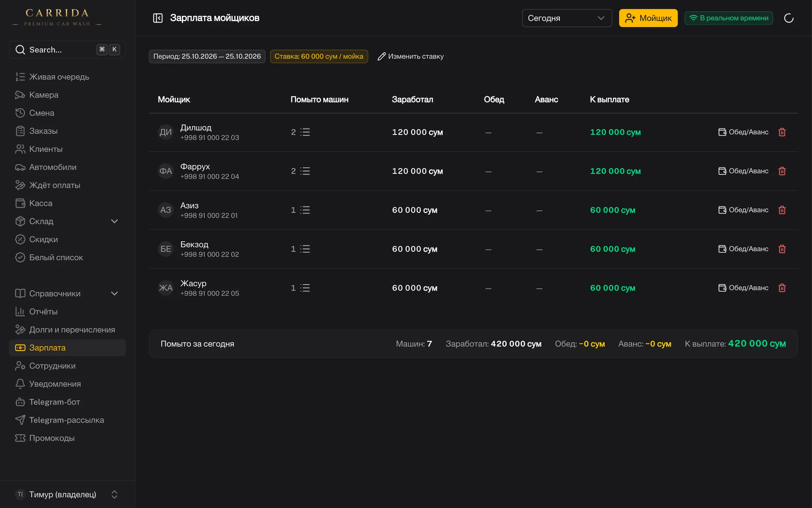
Task: Click Обед/Аванс for Азиз
Action: coord(743,210)
